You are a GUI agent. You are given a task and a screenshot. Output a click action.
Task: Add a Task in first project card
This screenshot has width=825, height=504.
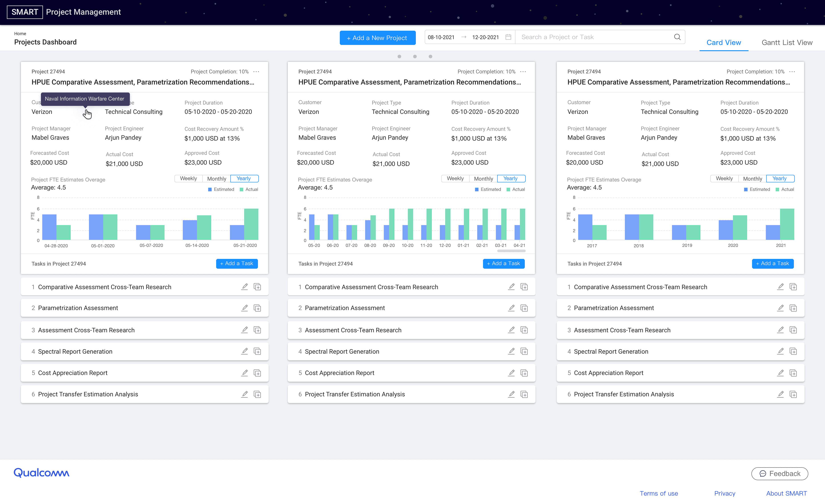(x=237, y=264)
